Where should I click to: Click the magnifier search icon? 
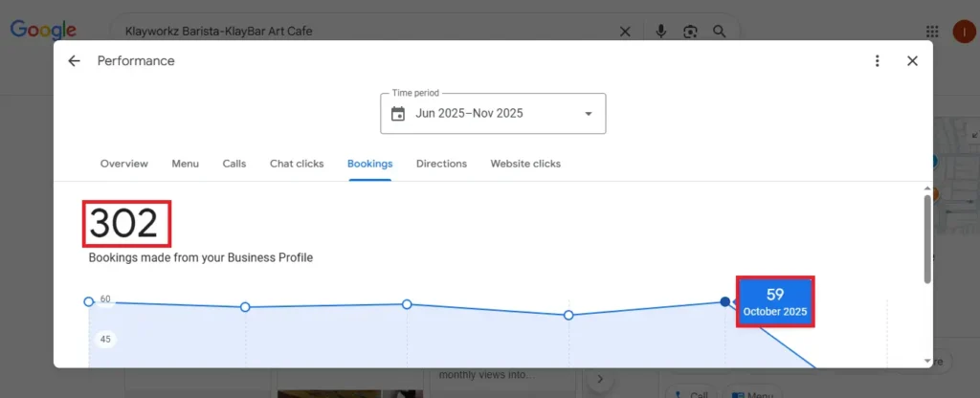pos(720,32)
